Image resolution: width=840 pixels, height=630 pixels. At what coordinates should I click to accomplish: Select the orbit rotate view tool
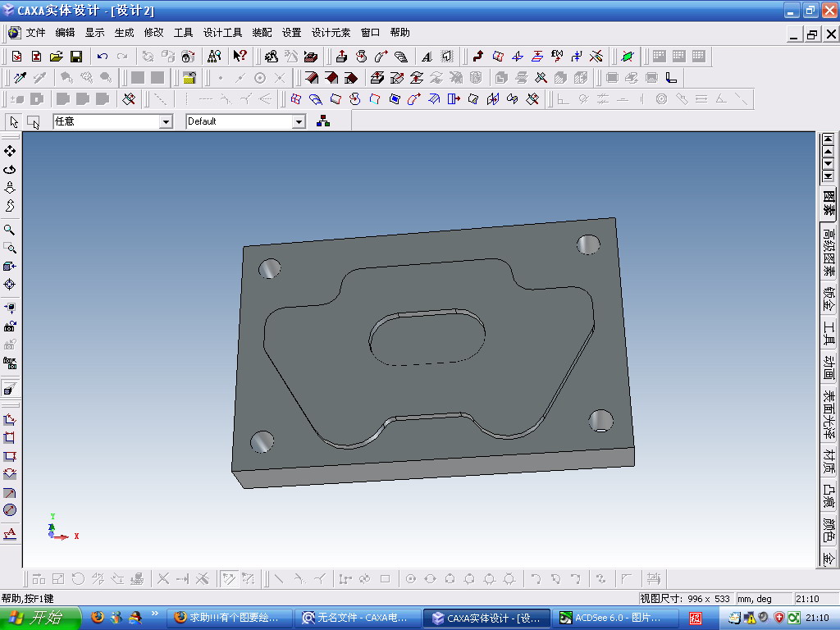(x=10, y=169)
